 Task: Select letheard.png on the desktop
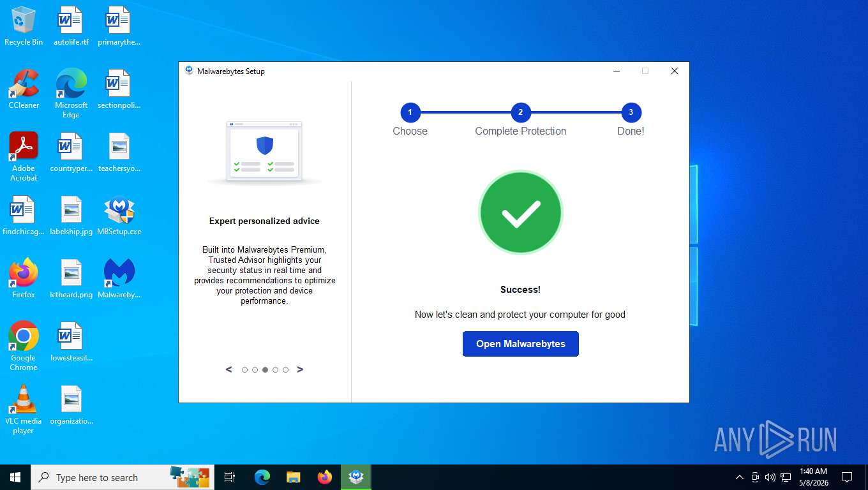pos(71,279)
